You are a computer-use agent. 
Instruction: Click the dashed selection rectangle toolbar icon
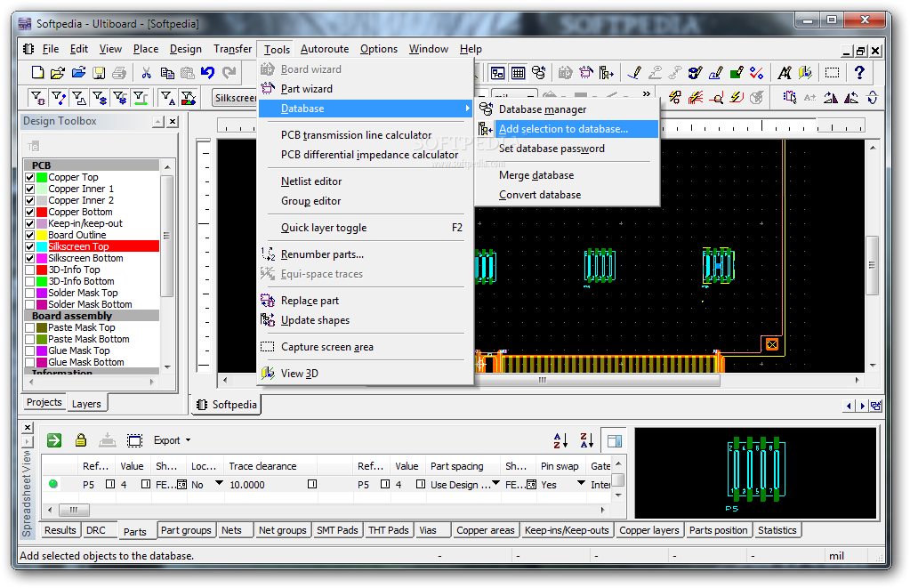tap(833, 73)
